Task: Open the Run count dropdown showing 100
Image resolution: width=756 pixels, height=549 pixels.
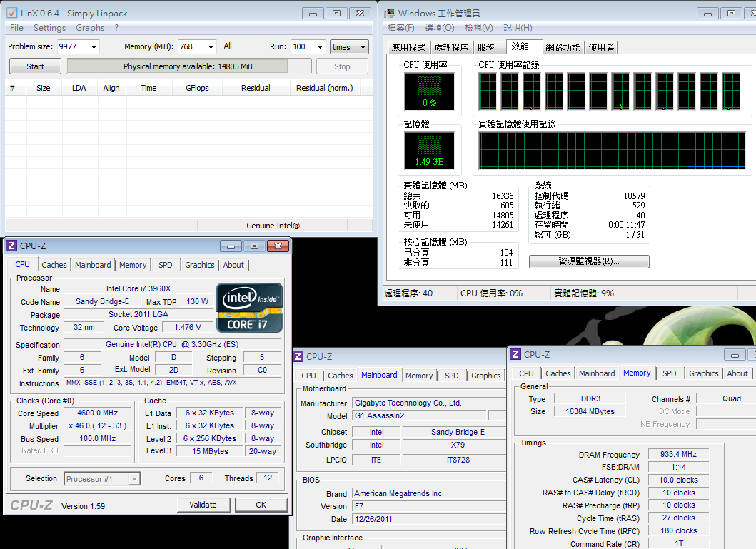Action: pos(320,46)
